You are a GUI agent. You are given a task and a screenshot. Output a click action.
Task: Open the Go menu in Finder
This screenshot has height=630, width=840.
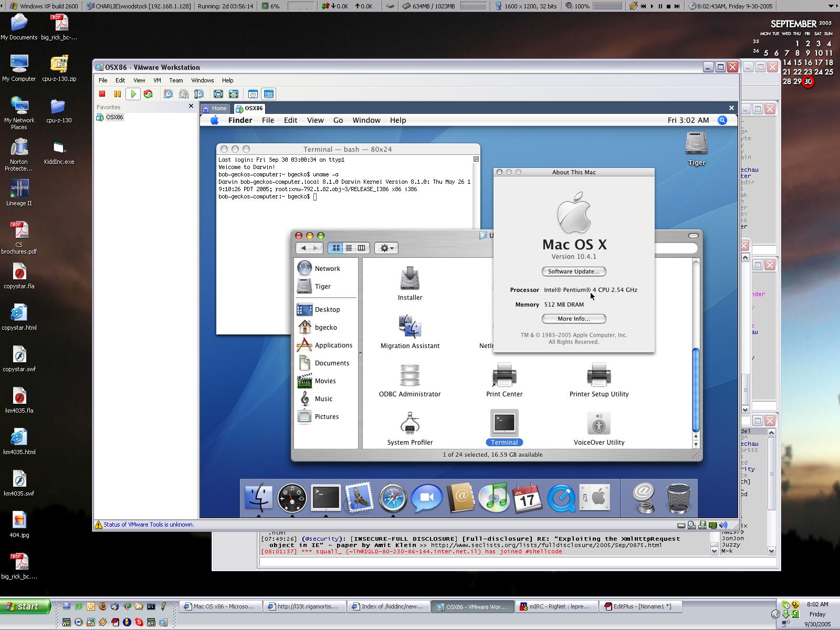pyautogui.click(x=338, y=120)
